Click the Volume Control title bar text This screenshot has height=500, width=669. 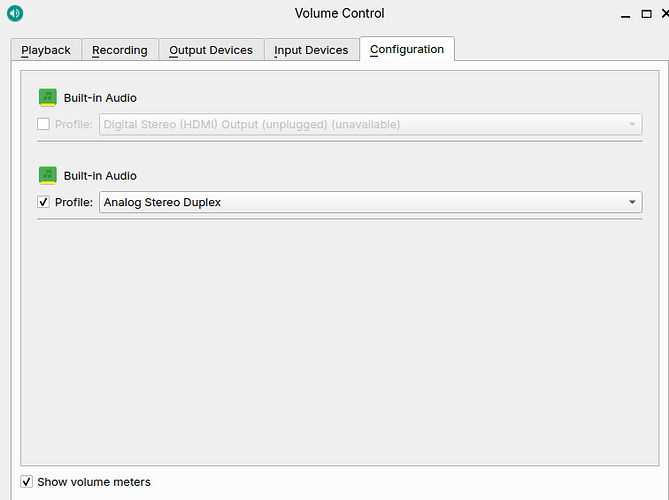click(339, 13)
